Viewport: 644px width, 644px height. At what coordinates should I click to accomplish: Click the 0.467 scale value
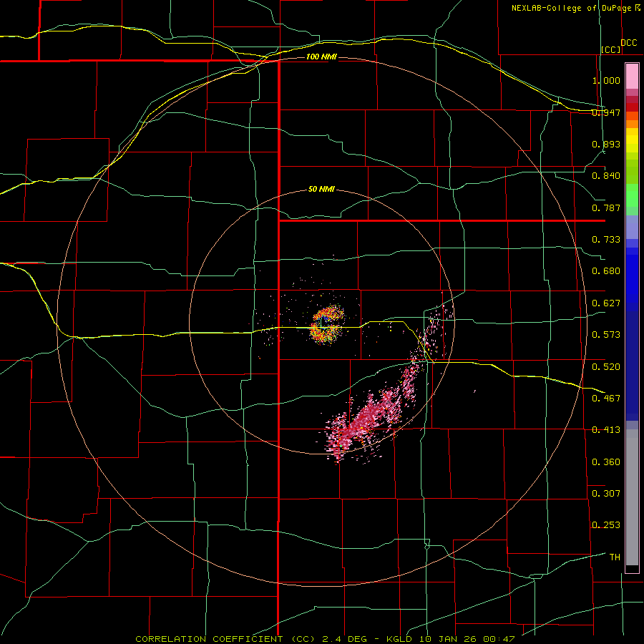[x=606, y=399]
